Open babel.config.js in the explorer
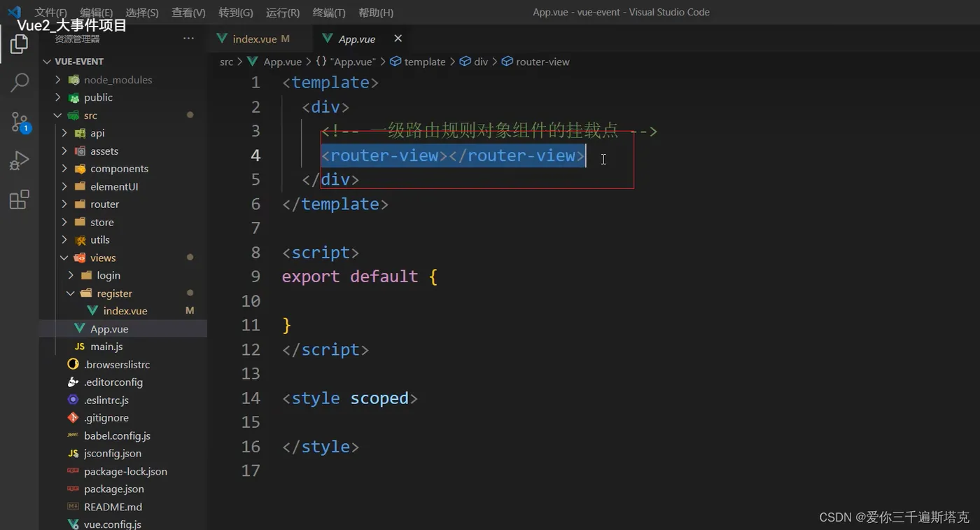This screenshot has height=530, width=980. [123, 435]
